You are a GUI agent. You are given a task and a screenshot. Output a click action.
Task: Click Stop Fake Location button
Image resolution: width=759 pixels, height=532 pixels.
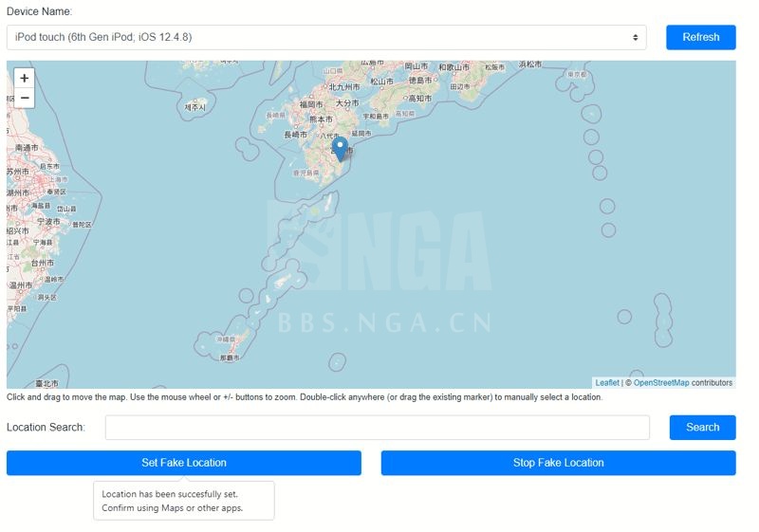click(x=558, y=463)
